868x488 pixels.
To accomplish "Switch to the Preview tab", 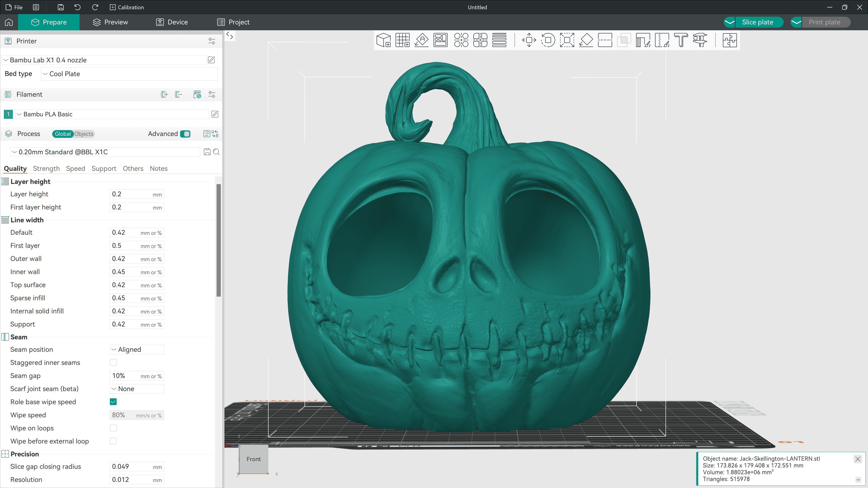I will [x=110, y=22].
